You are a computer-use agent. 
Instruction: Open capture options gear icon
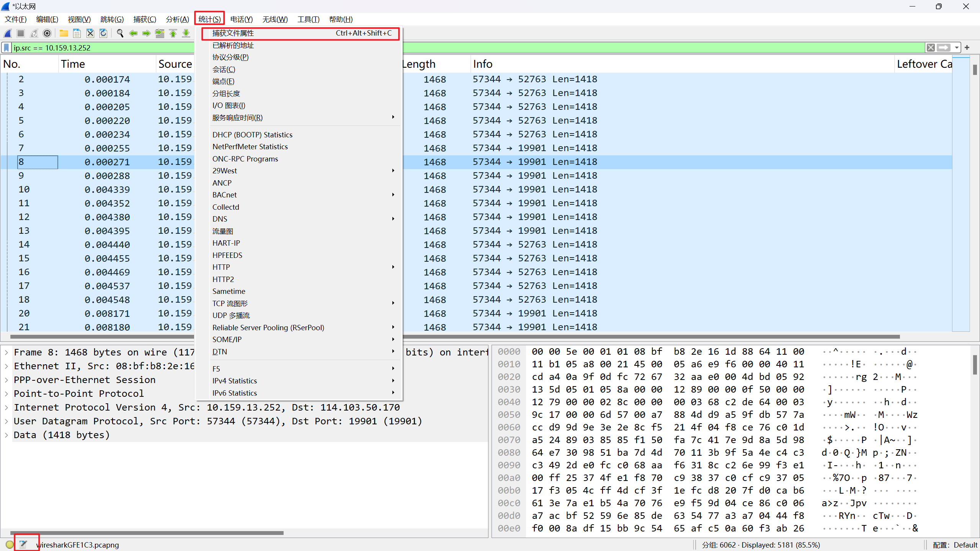point(47,34)
